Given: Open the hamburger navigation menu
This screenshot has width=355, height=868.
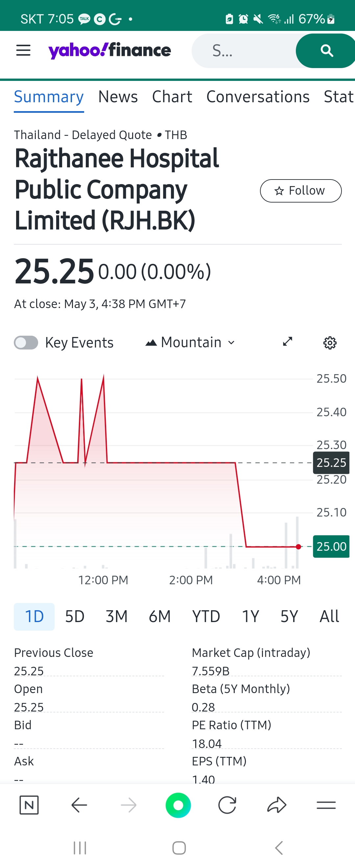Looking at the screenshot, I should click(x=23, y=51).
